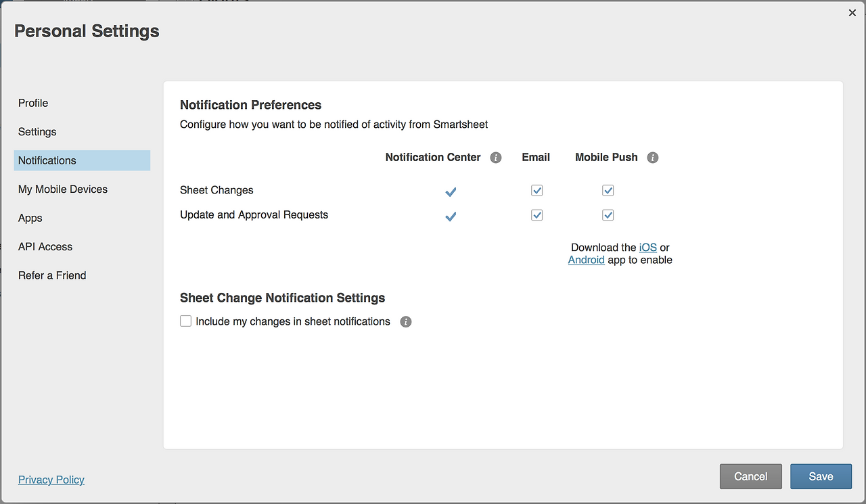
Task: Click the Mobile Push info icon
Action: point(652,158)
